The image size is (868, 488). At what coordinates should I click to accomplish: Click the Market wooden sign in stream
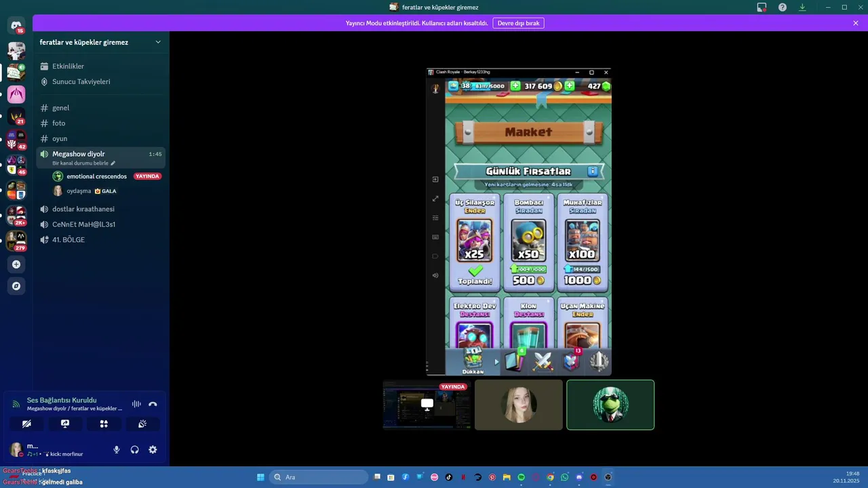528,132
